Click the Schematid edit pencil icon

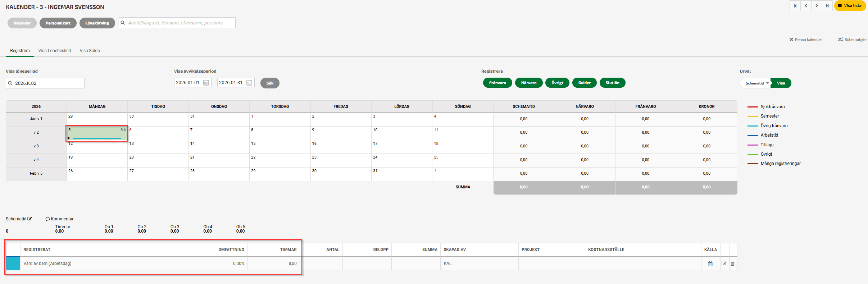click(29, 219)
